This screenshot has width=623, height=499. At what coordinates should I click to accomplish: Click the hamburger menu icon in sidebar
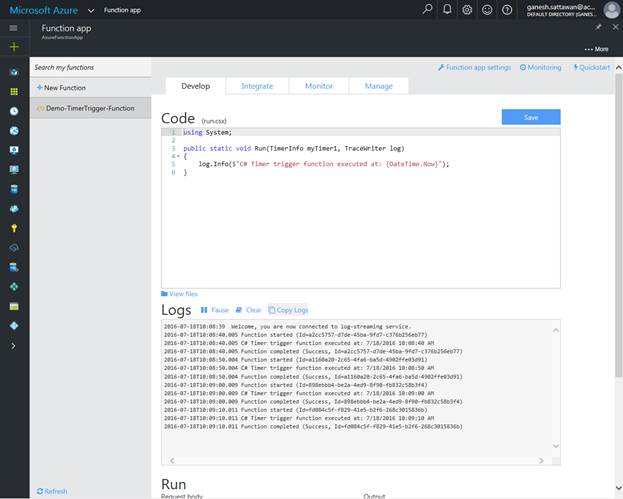click(x=13, y=28)
